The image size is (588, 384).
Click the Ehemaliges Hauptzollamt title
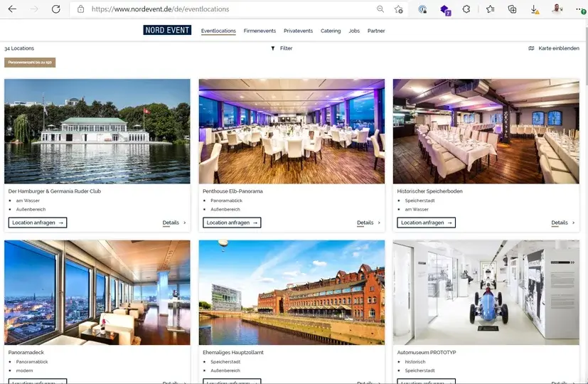233,352
